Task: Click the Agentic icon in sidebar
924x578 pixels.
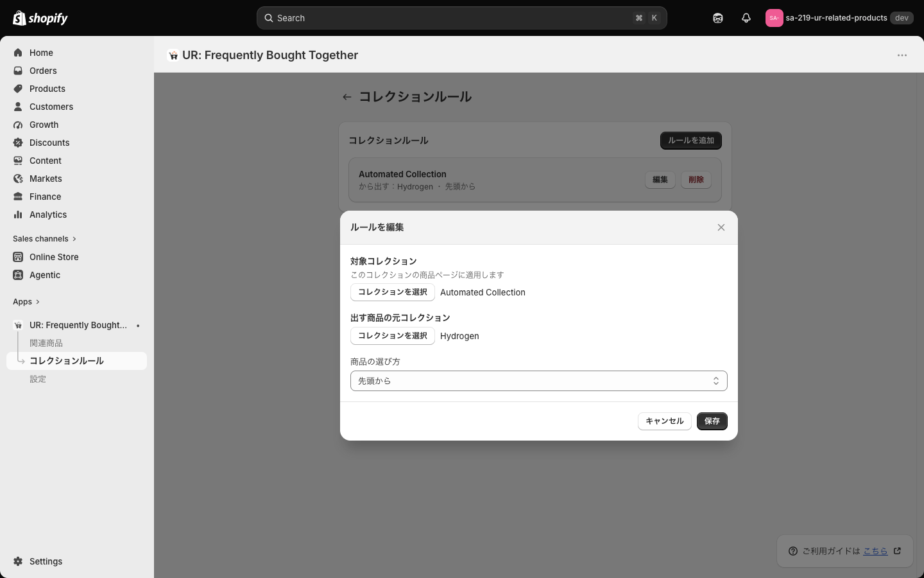Action: [x=18, y=275]
